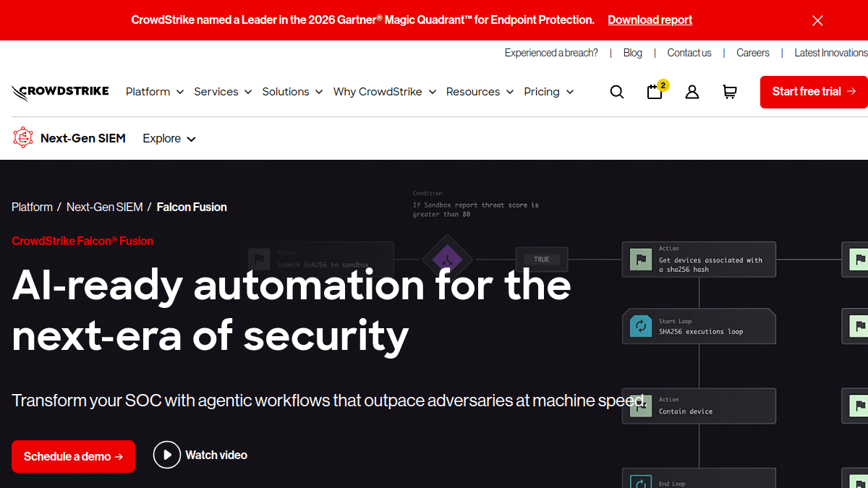
Task: Open the Careers link
Action: 753,53
